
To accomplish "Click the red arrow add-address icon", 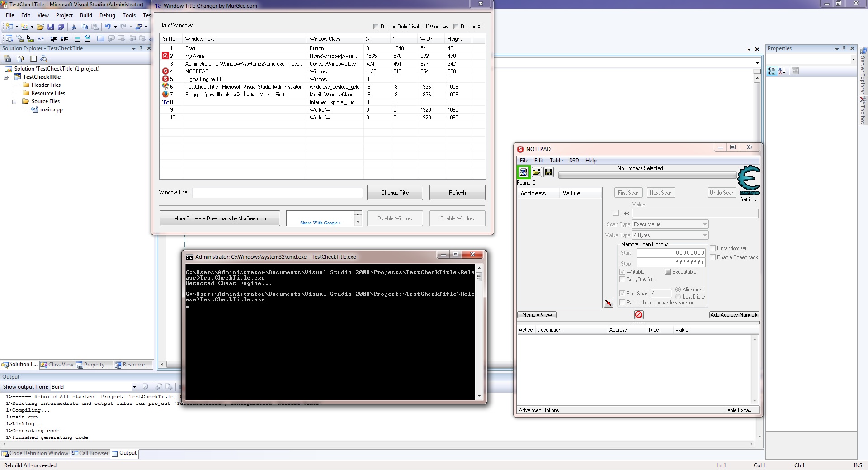I will click(x=609, y=303).
